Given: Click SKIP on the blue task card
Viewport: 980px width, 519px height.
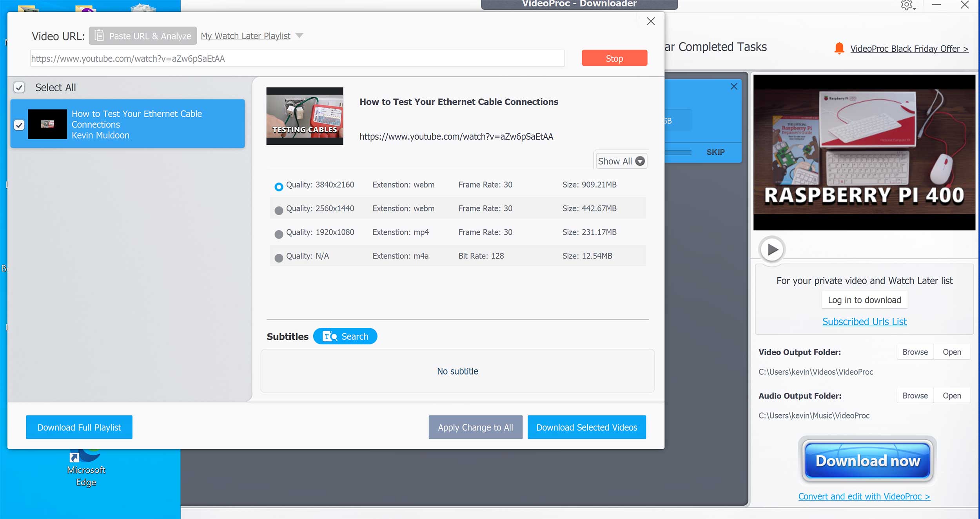Looking at the screenshot, I should [715, 152].
